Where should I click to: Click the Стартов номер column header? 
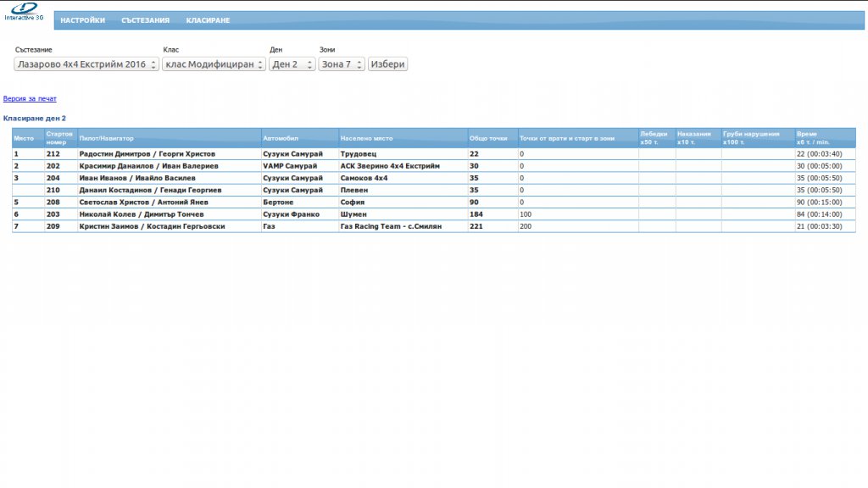61,138
